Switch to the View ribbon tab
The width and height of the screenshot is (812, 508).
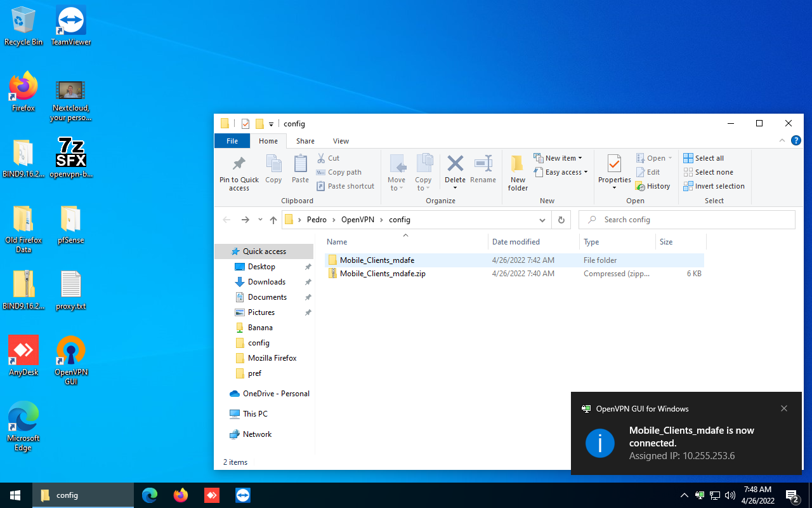(x=341, y=141)
